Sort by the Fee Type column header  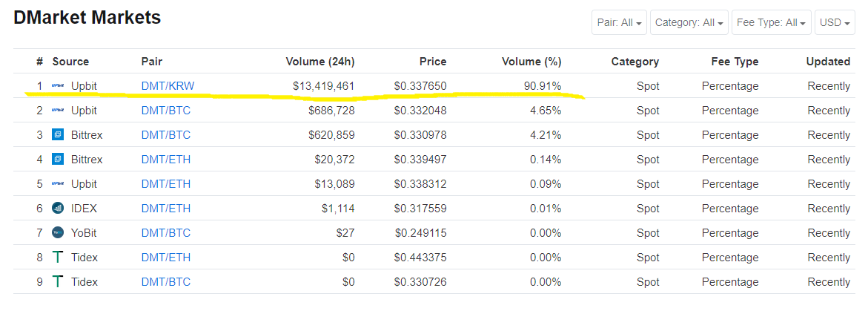coord(735,62)
